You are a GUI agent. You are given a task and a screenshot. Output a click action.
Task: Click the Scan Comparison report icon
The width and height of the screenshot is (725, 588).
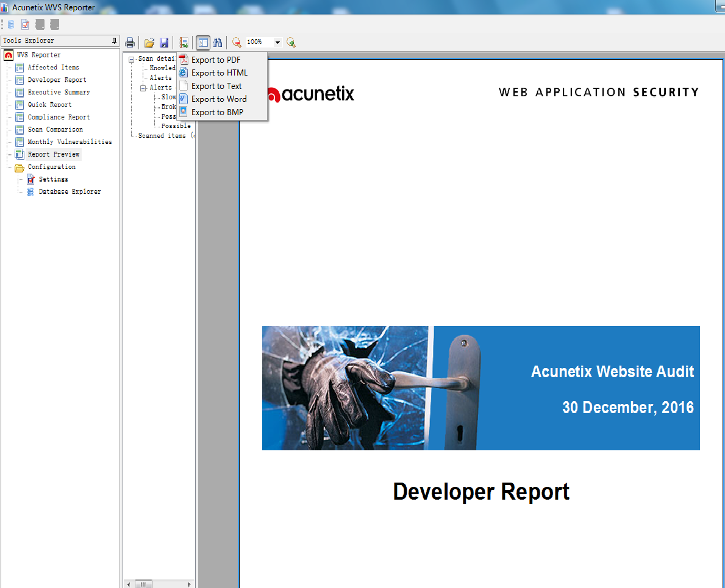20,130
